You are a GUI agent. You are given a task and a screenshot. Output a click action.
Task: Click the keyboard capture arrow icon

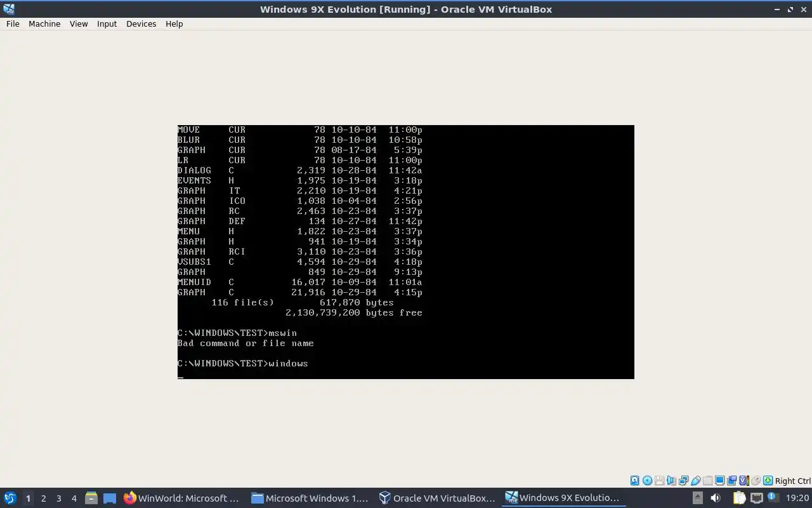coord(768,481)
